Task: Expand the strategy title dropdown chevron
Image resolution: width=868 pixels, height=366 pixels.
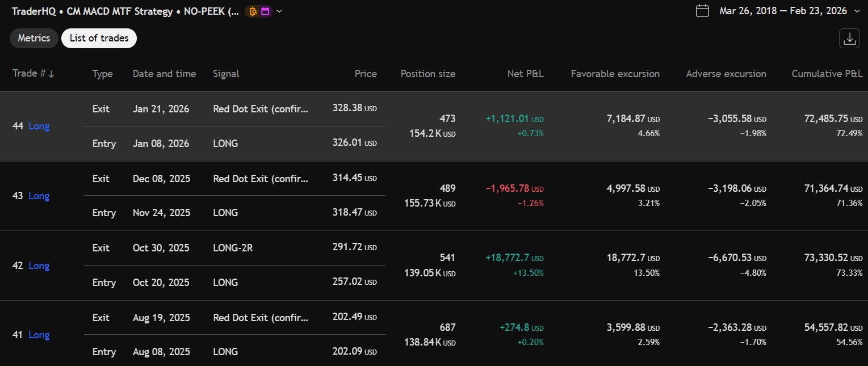Action: tap(279, 11)
